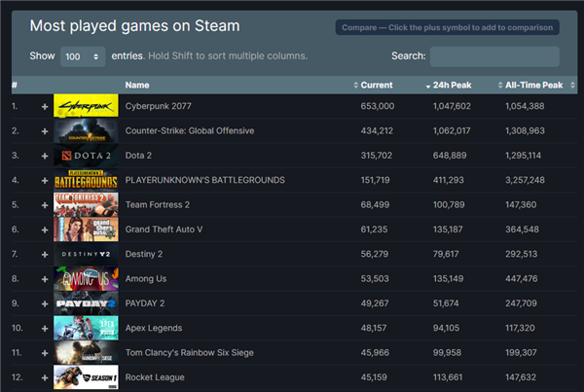Focus the Search input field
The height and width of the screenshot is (392, 584).
coord(494,56)
